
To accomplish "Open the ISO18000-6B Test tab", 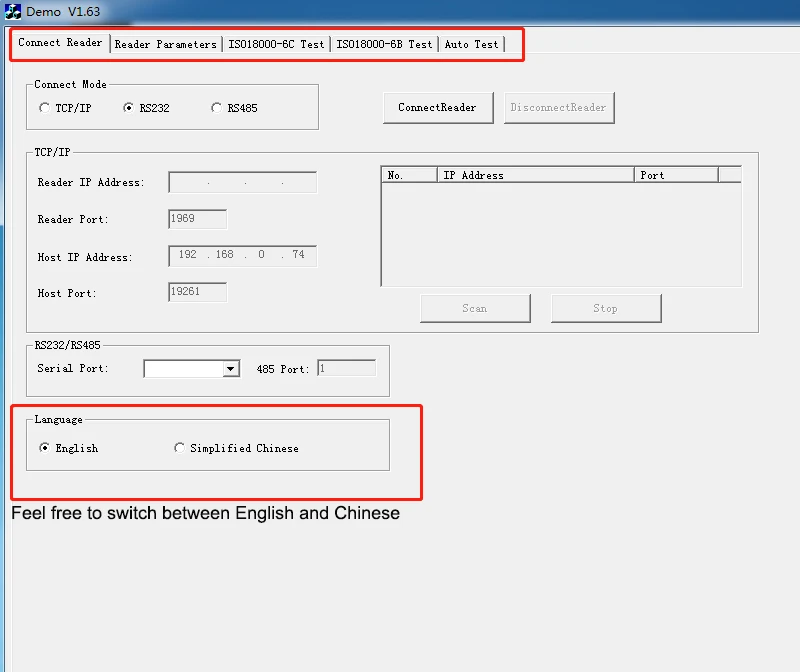I will click(x=384, y=44).
